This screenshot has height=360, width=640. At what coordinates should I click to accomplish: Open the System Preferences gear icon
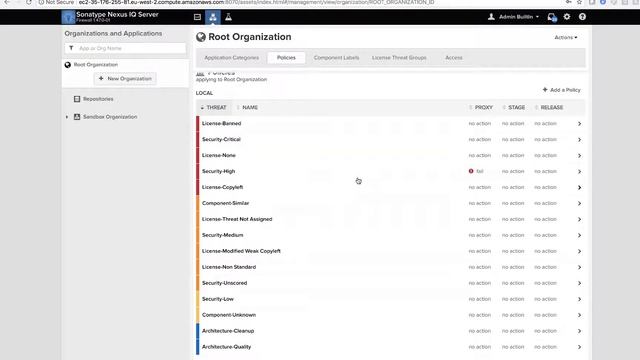tap(567, 17)
